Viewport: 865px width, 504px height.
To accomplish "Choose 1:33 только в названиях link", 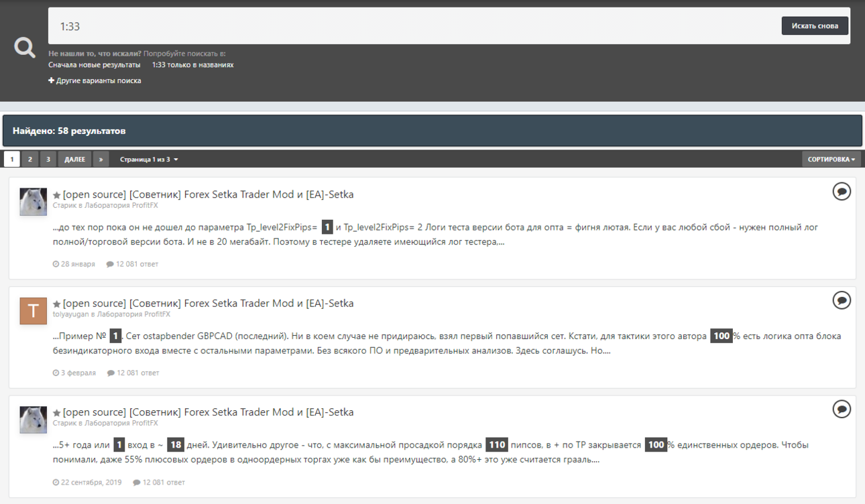I will click(193, 65).
